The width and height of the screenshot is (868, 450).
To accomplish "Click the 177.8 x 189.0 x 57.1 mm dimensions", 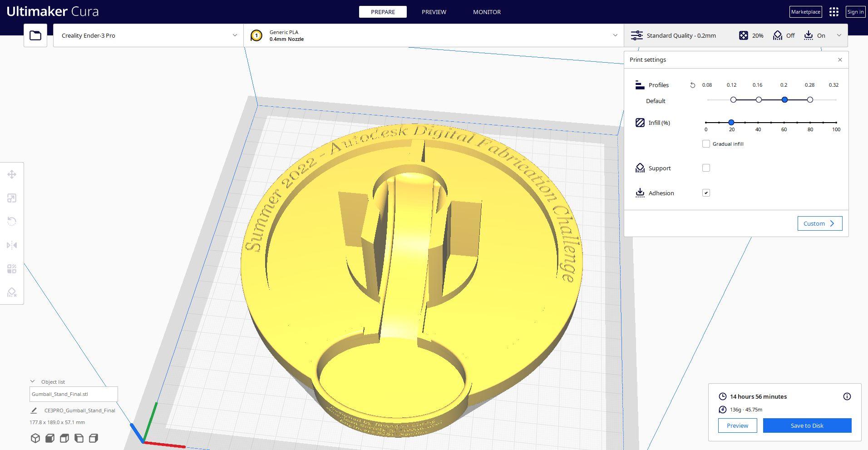I will click(x=57, y=422).
